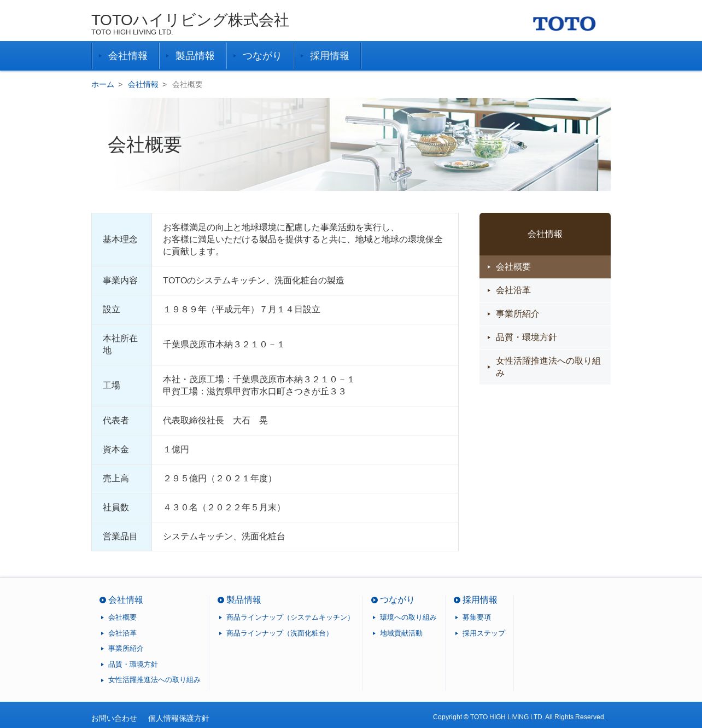This screenshot has width=702, height=728.
Task: Open 女性活躍推進法への取り組み in the sidebar
Action: click(x=545, y=367)
